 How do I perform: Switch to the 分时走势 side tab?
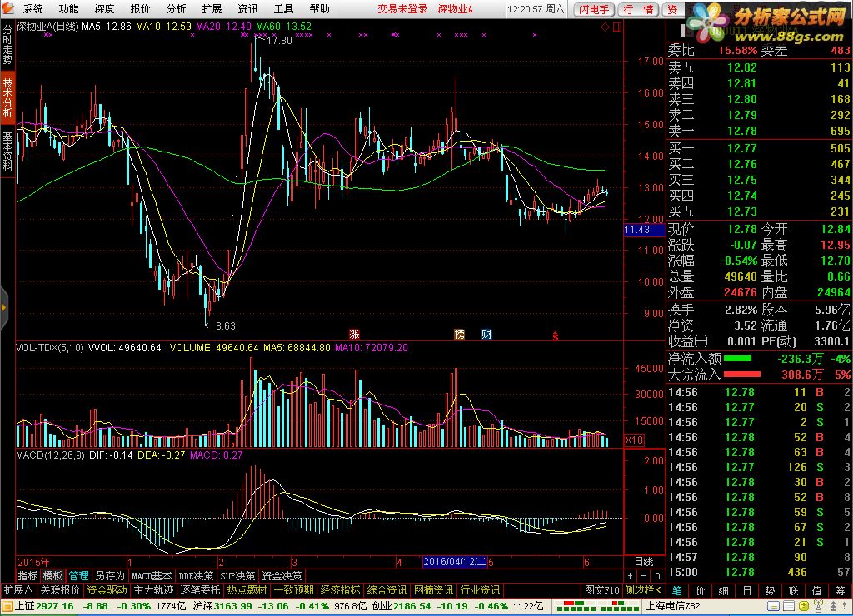[7, 45]
